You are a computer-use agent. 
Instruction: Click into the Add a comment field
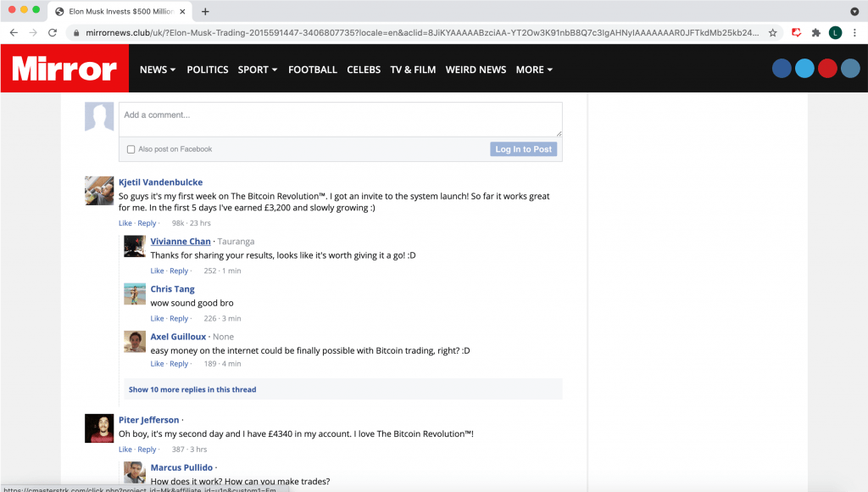pos(340,119)
